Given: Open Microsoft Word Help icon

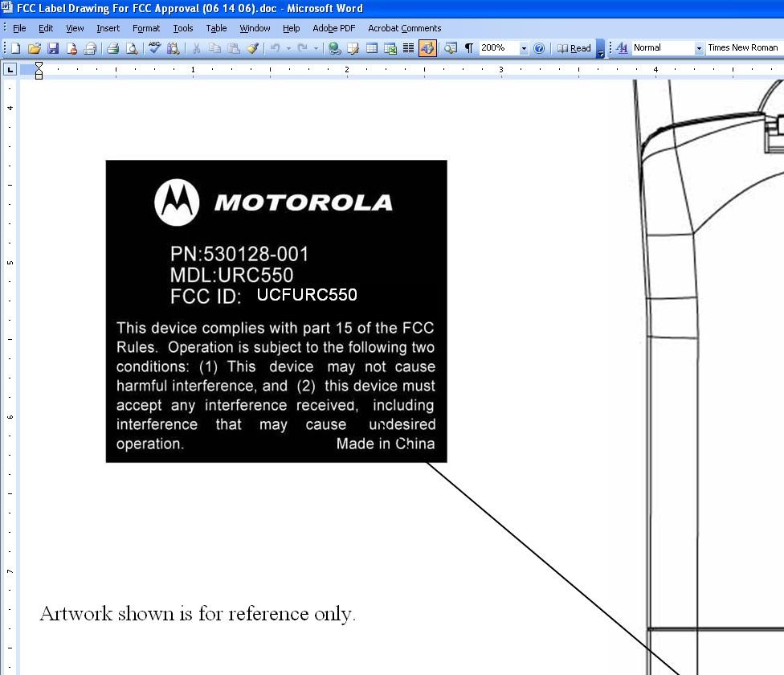Looking at the screenshot, I should 539,48.
